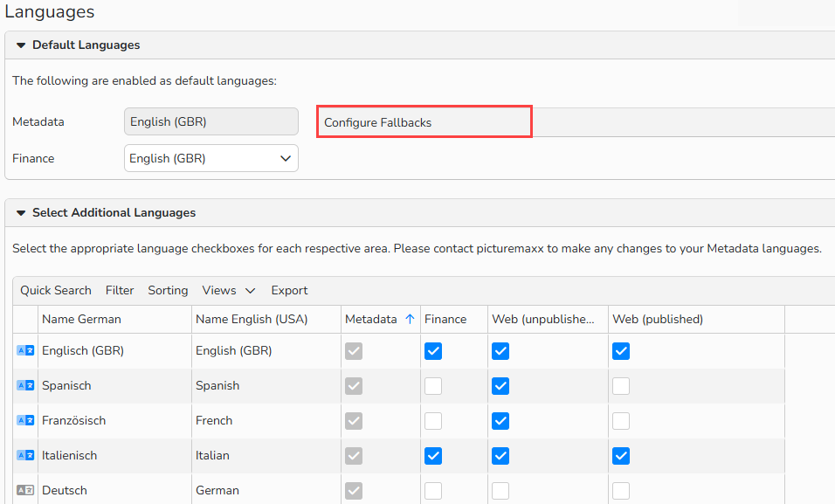Image resolution: width=835 pixels, height=504 pixels.
Task: Collapse the Default Languages section
Action: tap(21, 45)
